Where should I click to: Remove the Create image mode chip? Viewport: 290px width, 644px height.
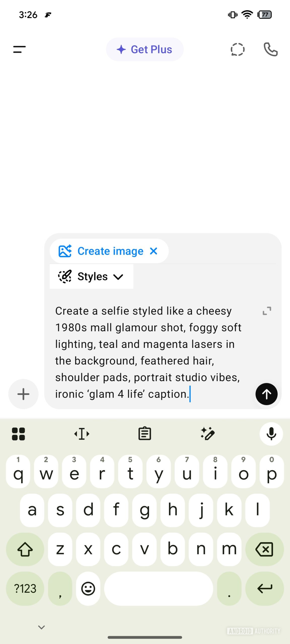(x=154, y=251)
